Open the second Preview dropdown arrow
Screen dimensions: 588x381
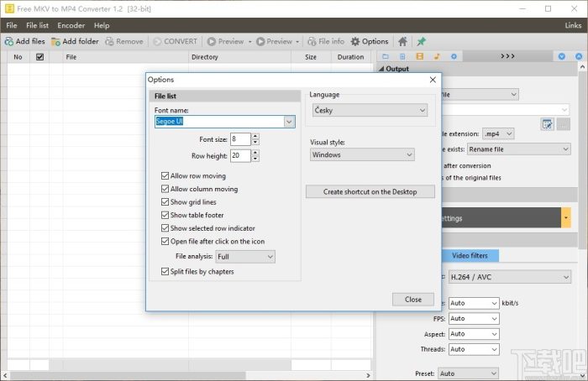pos(297,42)
